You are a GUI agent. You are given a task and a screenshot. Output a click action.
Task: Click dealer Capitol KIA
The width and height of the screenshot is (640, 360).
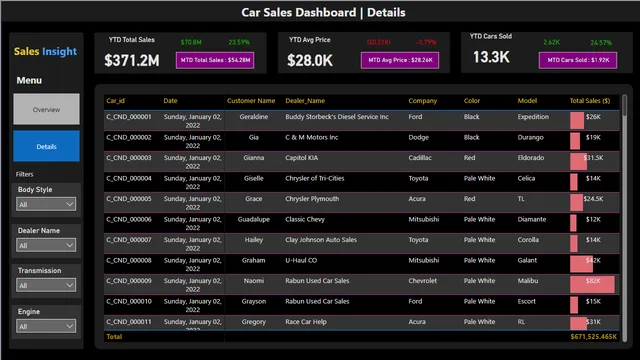(302, 158)
